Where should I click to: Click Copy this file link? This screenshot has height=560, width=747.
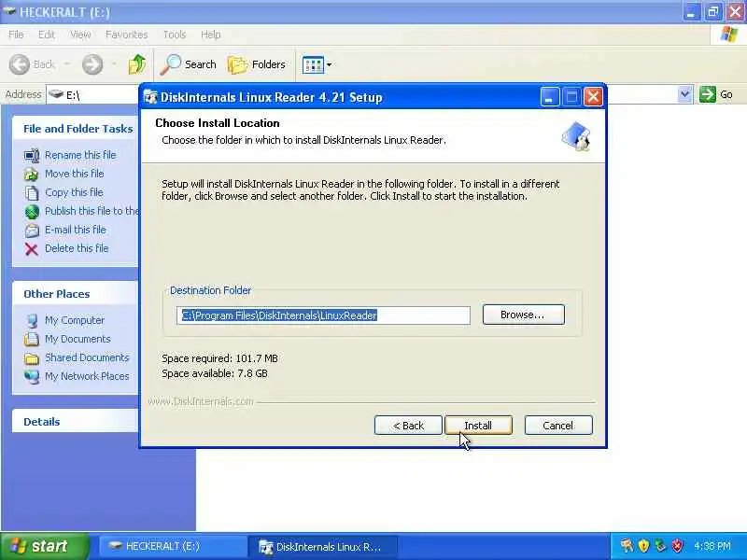[74, 192]
